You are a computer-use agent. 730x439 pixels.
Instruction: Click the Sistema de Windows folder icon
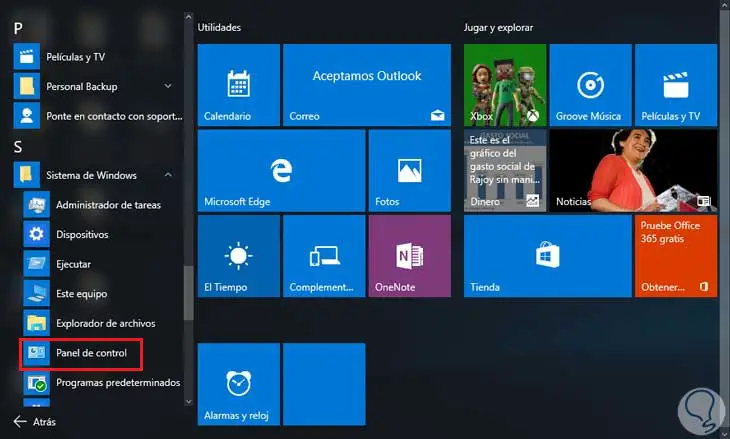pos(27,175)
